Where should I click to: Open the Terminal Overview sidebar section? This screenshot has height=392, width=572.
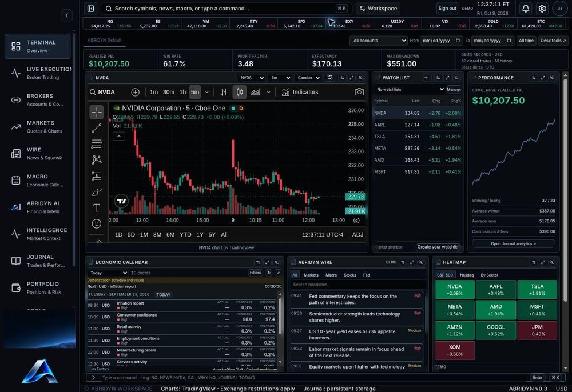point(38,46)
